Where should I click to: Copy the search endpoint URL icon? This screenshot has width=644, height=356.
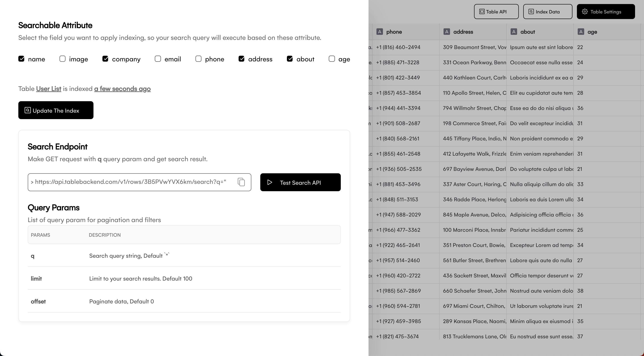point(241,182)
